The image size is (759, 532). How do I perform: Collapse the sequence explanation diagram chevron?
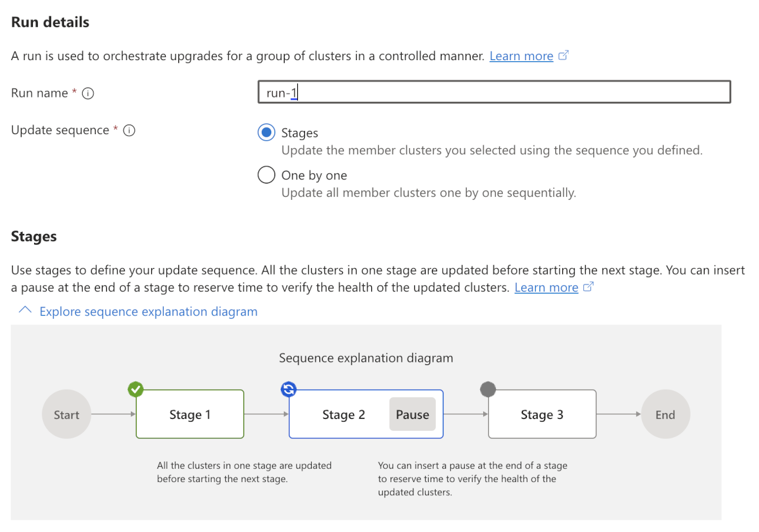(x=25, y=311)
